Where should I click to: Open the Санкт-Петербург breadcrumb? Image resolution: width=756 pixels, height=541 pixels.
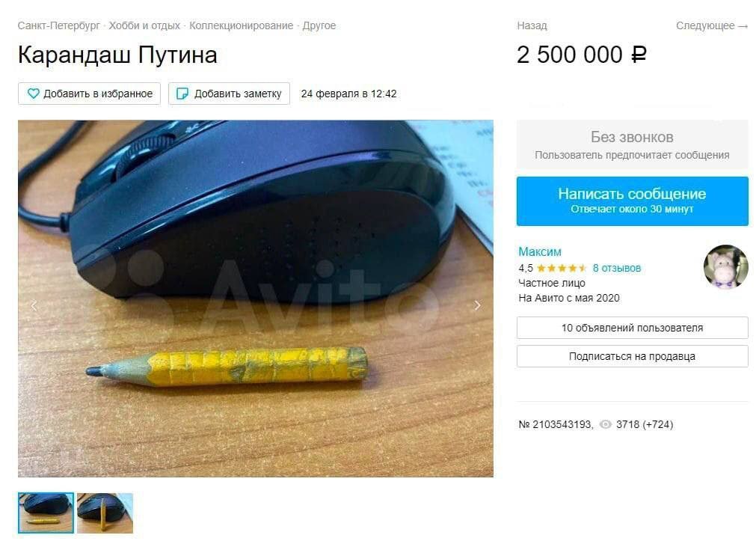coord(59,25)
